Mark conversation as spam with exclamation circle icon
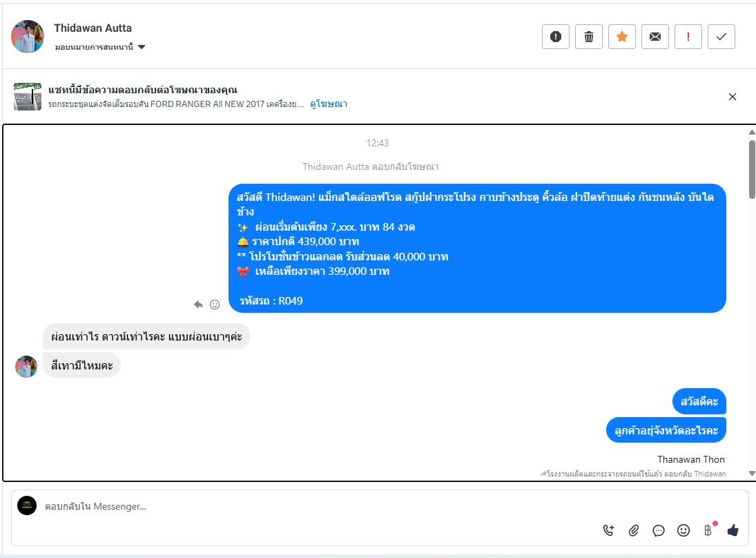 click(555, 37)
